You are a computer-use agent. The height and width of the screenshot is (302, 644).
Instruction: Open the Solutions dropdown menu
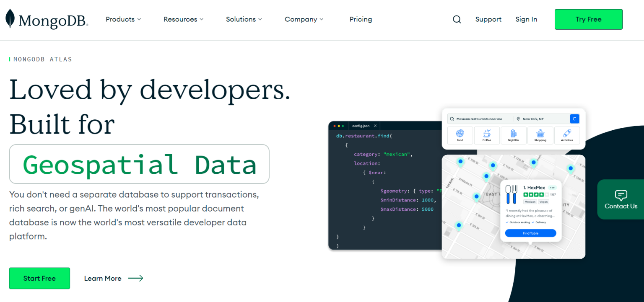point(244,19)
